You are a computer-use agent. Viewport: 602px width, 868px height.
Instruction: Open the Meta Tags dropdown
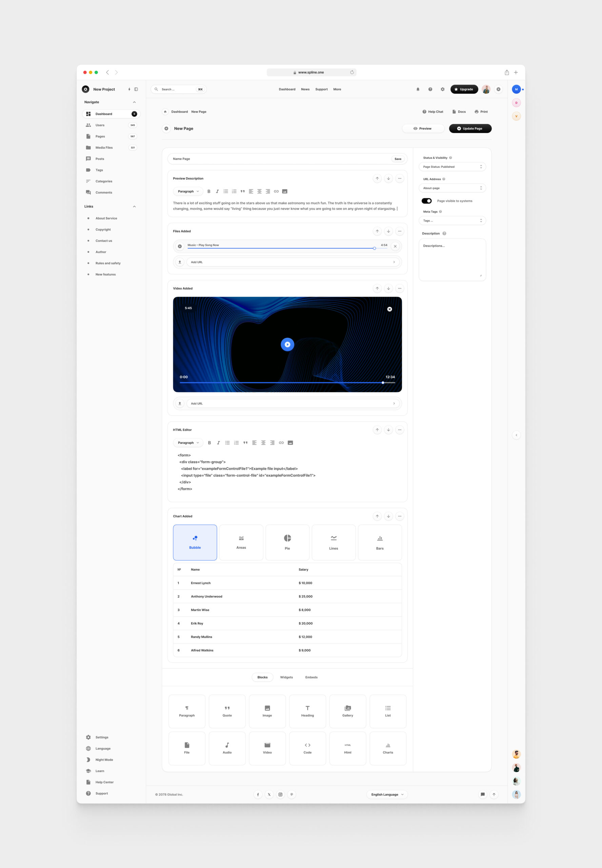[452, 221]
